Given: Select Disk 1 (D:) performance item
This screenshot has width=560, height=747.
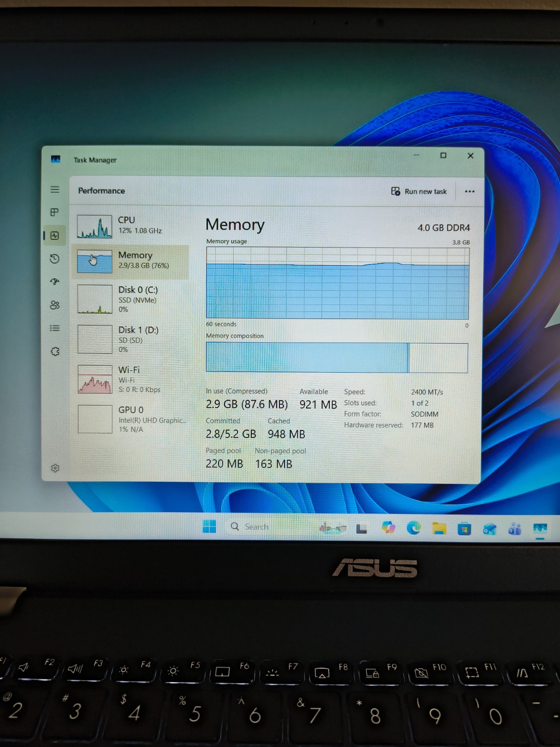Looking at the screenshot, I should [x=131, y=339].
